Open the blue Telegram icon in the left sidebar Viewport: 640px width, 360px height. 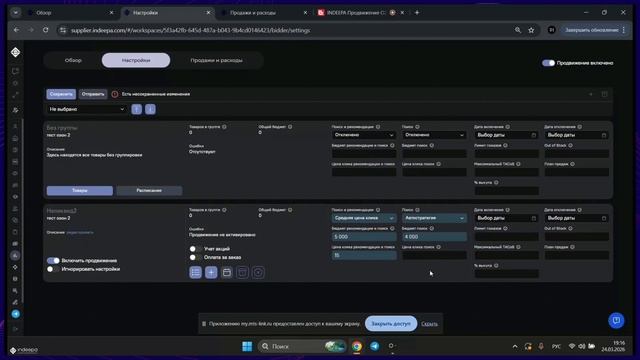[16, 314]
